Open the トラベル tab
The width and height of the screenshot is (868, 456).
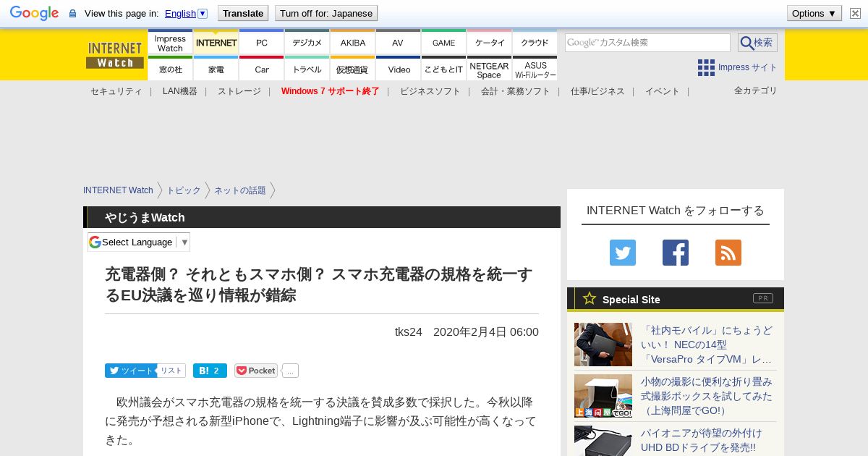[x=307, y=69]
